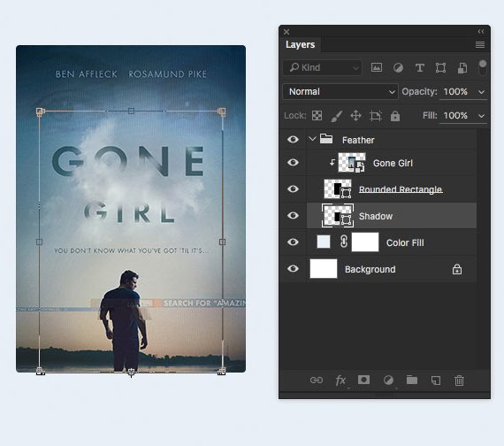Click Background layer lock icon
Screen dimensions: 504x446
pyautogui.click(x=457, y=269)
